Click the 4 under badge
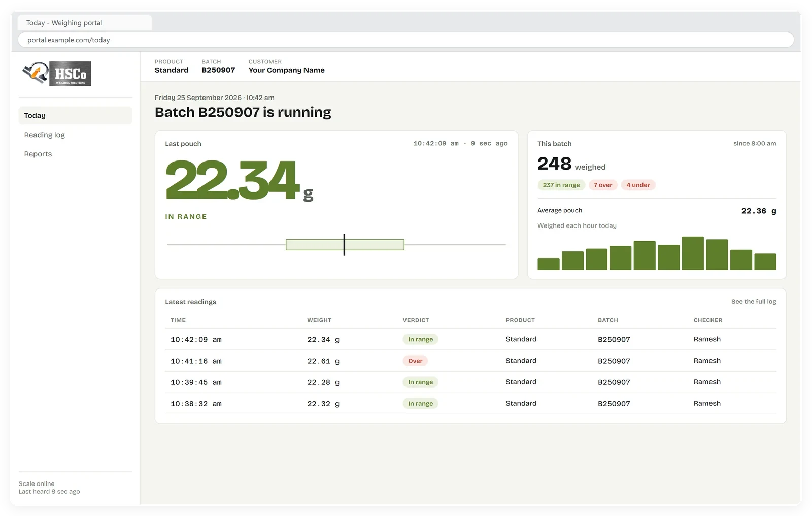 (x=638, y=185)
